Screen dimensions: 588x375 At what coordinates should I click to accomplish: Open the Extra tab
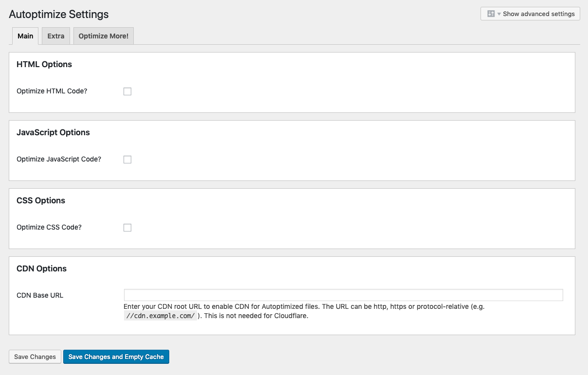coord(56,36)
